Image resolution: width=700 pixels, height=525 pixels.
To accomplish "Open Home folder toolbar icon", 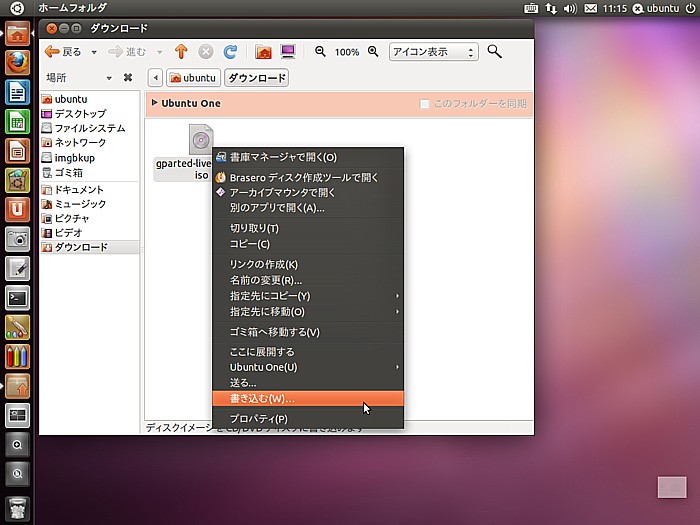I will click(263, 52).
